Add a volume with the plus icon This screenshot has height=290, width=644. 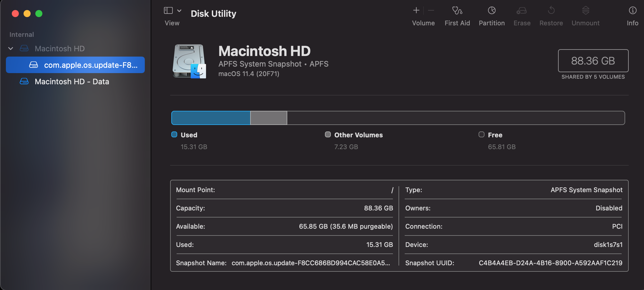416,10
